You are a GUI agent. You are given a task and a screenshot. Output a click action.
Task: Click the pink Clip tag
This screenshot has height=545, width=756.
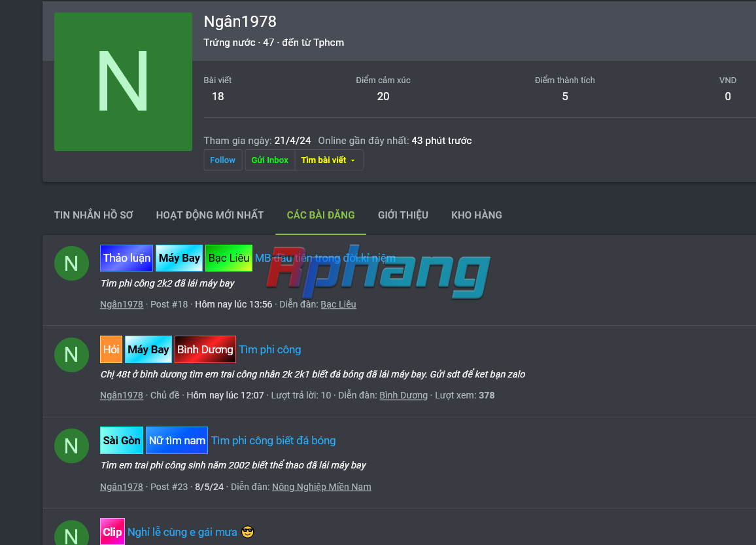click(112, 531)
